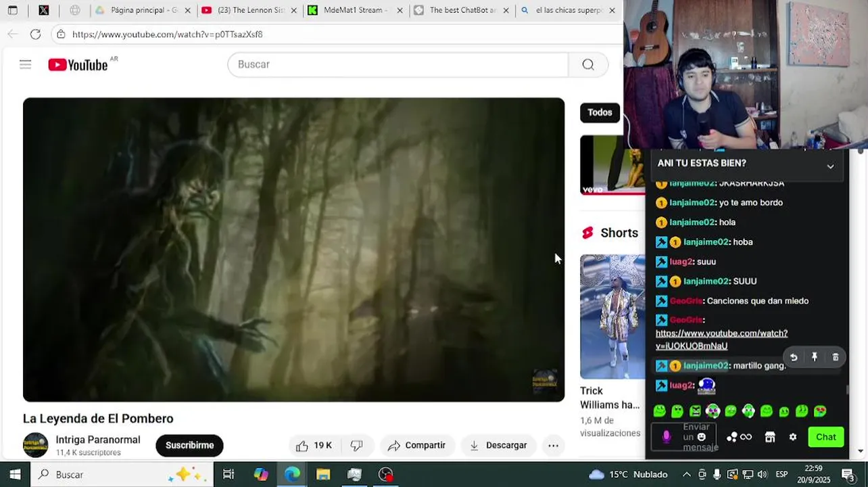868x487 pixels.
Task: Go back with the browser back arrow
Action: (x=12, y=34)
